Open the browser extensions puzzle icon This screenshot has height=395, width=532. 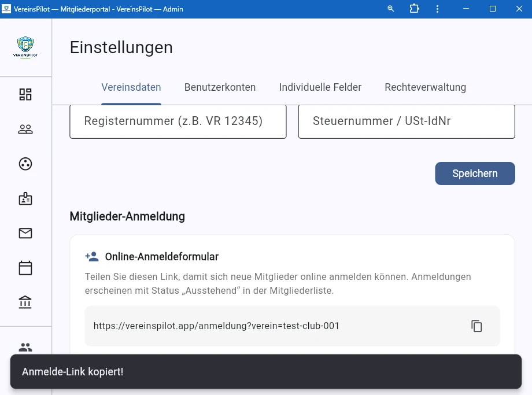[x=414, y=9]
